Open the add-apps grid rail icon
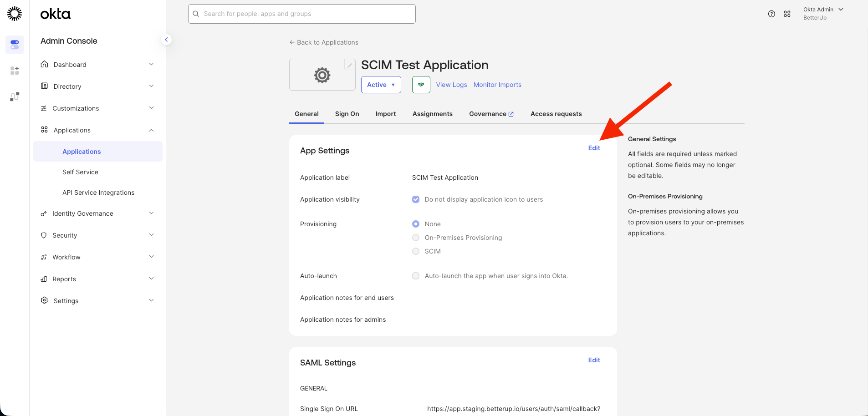The width and height of the screenshot is (868, 416). tap(15, 71)
